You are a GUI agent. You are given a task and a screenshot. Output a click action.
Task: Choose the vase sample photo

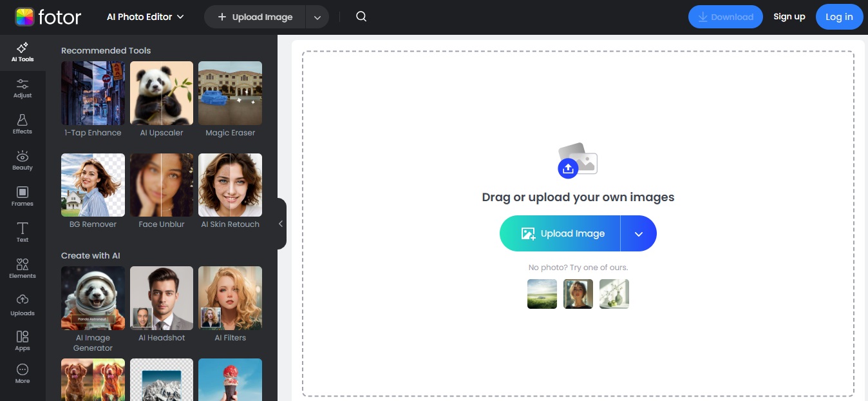(614, 294)
